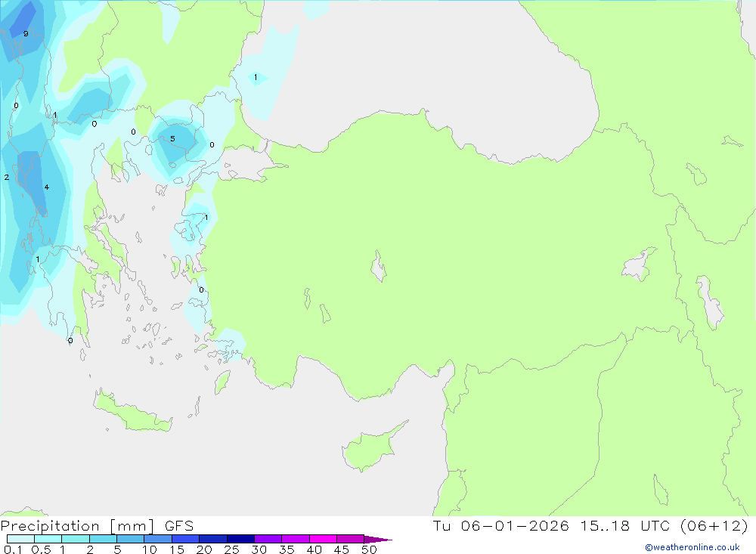Image resolution: width=756 pixels, height=554 pixels.
Task: Click the "30" legend scale label
Action: pyautogui.click(x=259, y=549)
